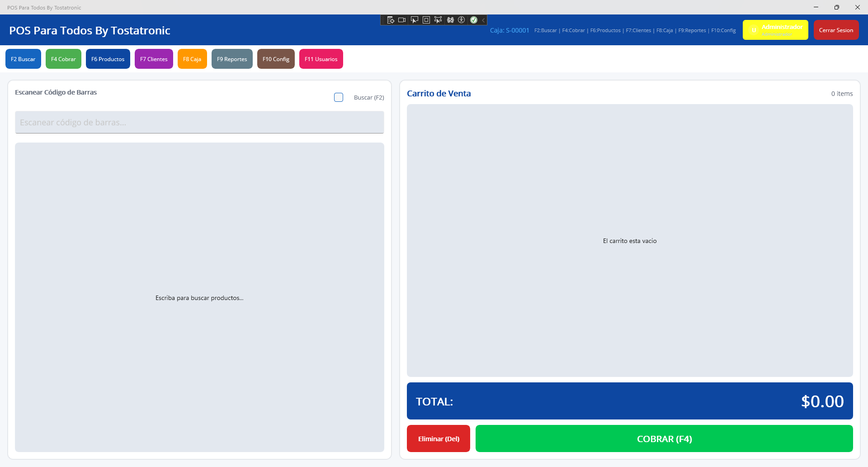Click the binding diagnostics braces icon
868x467 pixels.
coord(450,20)
